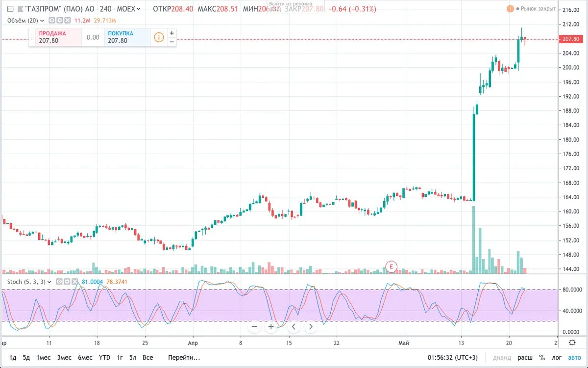Select the 1г time range

coord(120,358)
